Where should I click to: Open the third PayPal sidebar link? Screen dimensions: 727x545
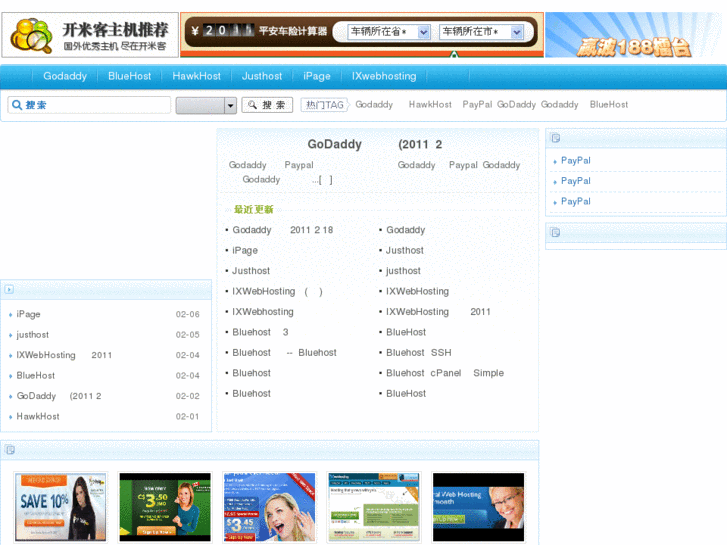coord(575,201)
